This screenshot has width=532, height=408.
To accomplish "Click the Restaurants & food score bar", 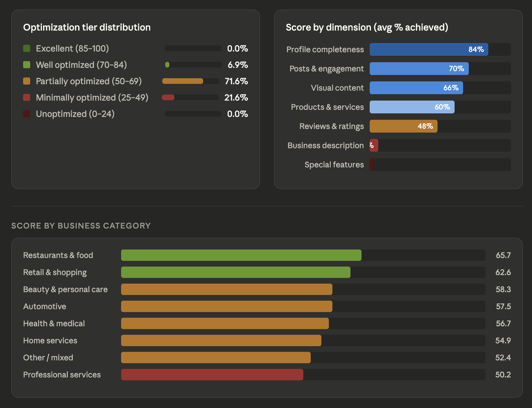I will pyautogui.click(x=241, y=255).
